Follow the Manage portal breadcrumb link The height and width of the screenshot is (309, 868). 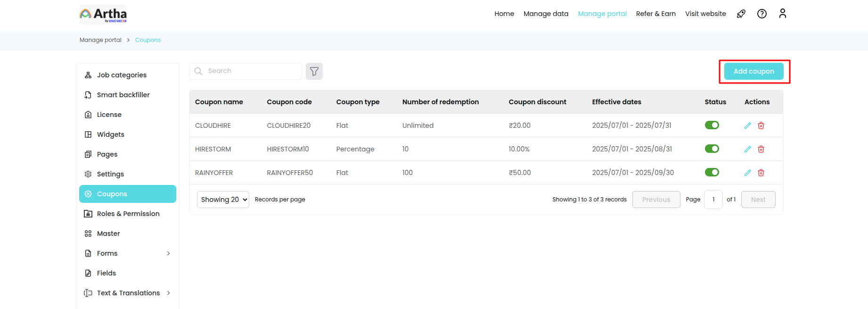[x=100, y=40]
